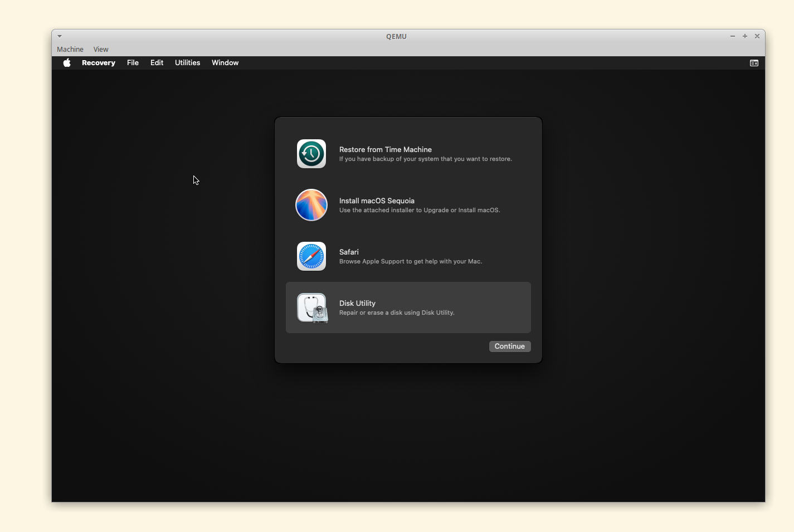The height and width of the screenshot is (532, 794).
Task: Expand the QEMU title bar window menu arrow
Action: tap(60, 36)
